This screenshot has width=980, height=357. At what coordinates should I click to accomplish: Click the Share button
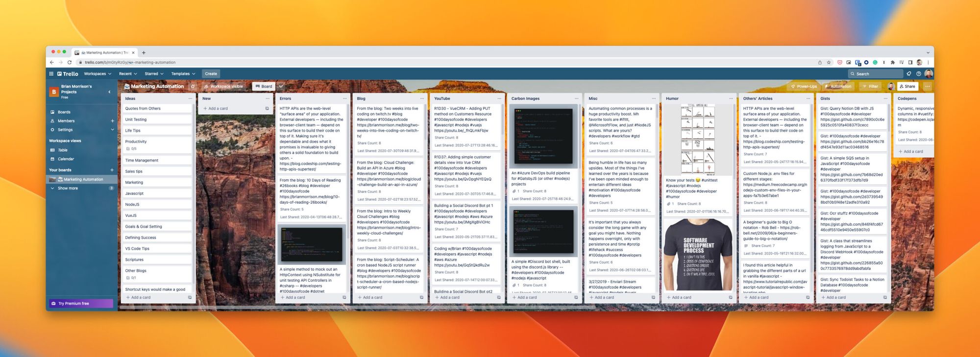tap(907, 86)
